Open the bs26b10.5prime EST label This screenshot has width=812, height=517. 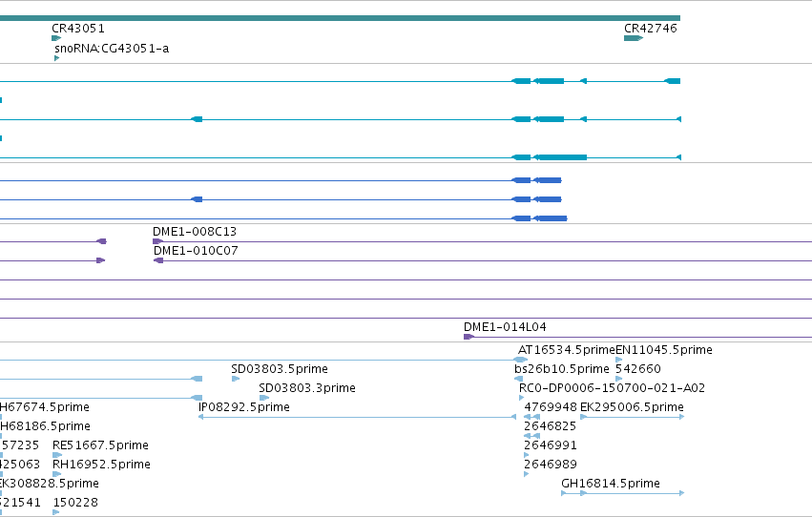coord(562,369)
